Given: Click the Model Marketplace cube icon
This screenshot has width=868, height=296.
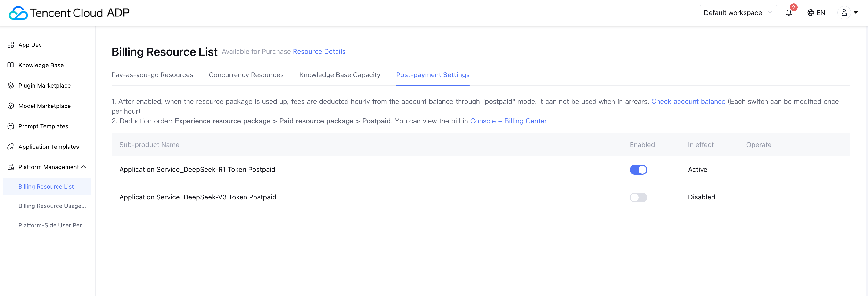Looking at the screenshot, I should point(11,106).
